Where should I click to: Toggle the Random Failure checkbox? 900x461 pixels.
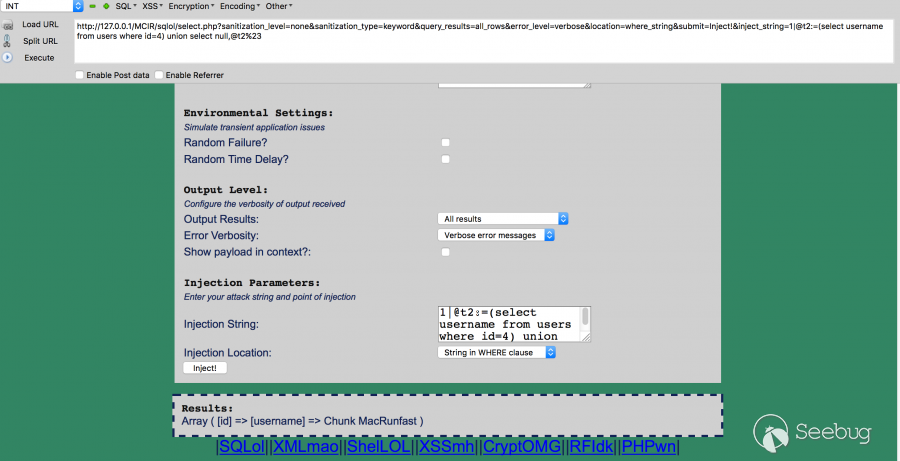point(445,142)
